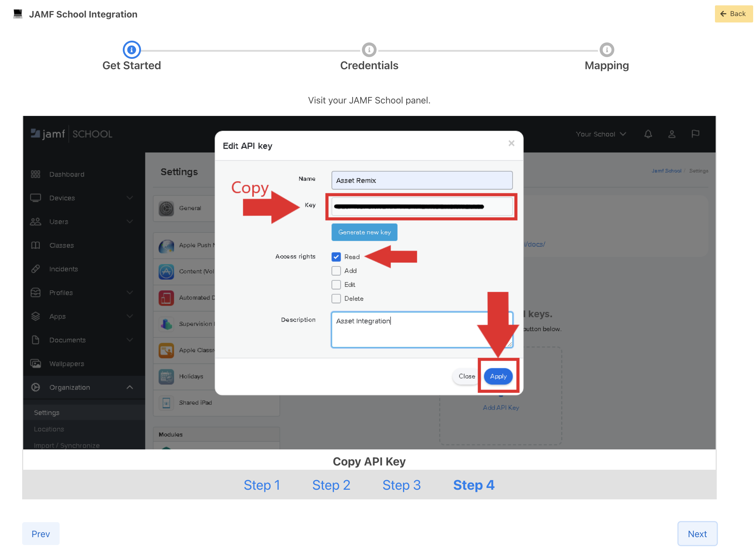Click the user profile icon in header
756x550 pixels.
click(x=671, y=134)
